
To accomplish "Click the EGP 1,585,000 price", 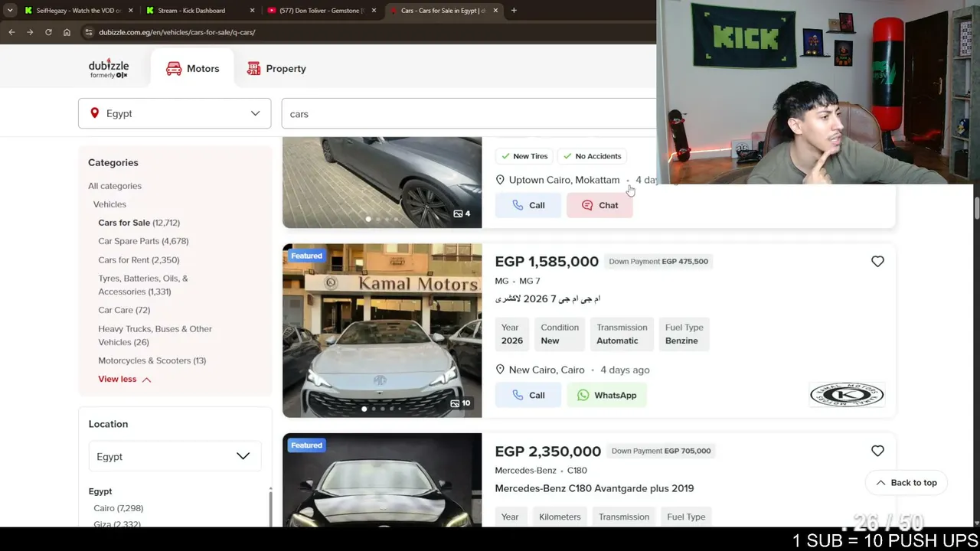I will tap(547, 262).
